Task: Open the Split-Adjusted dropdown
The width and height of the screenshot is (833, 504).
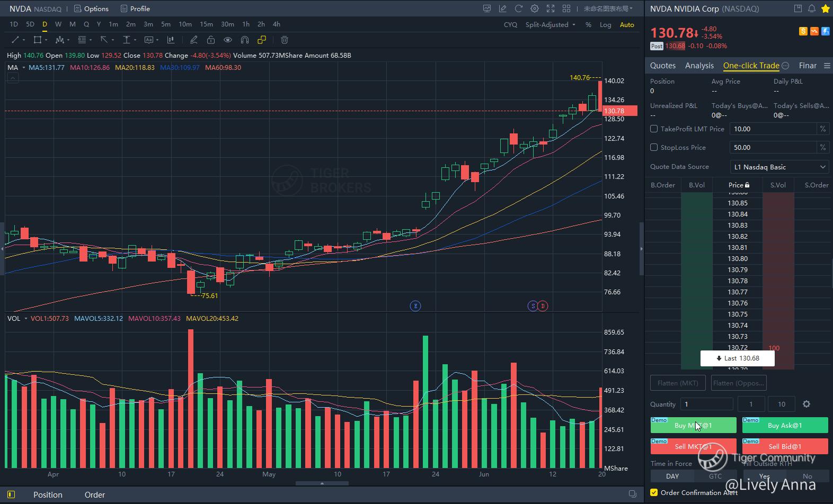Action: [550, 25]
